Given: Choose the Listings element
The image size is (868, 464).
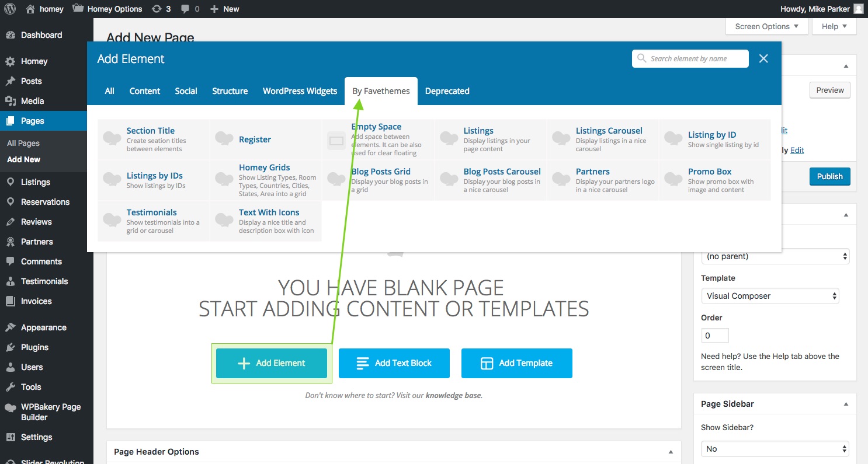Looking at the screenshot, I should [x=490, y=139].
